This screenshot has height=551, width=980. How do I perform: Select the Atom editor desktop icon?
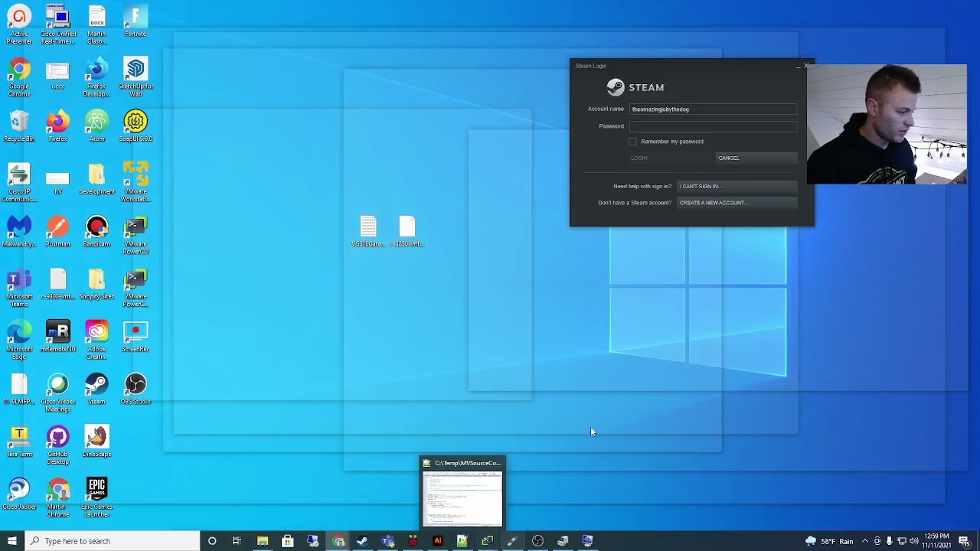[96, 126]
